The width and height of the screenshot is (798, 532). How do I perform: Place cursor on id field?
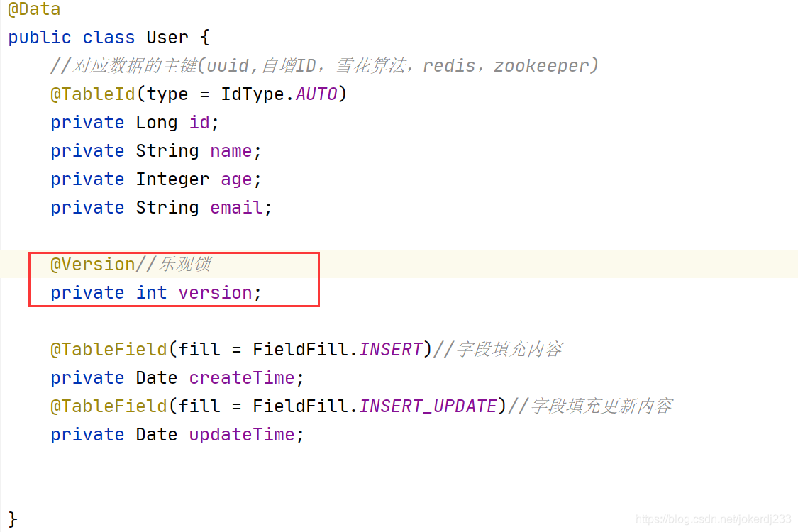coord(199,122)
